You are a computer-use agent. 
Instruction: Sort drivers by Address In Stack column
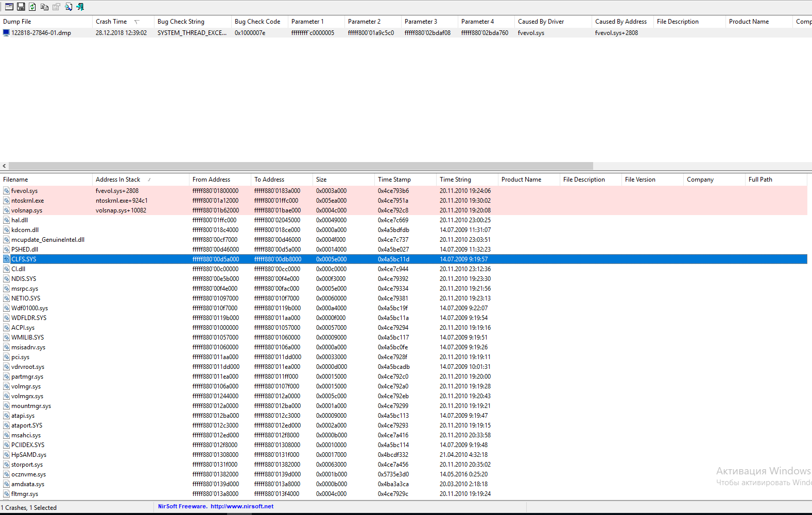(x=141, y=180)
